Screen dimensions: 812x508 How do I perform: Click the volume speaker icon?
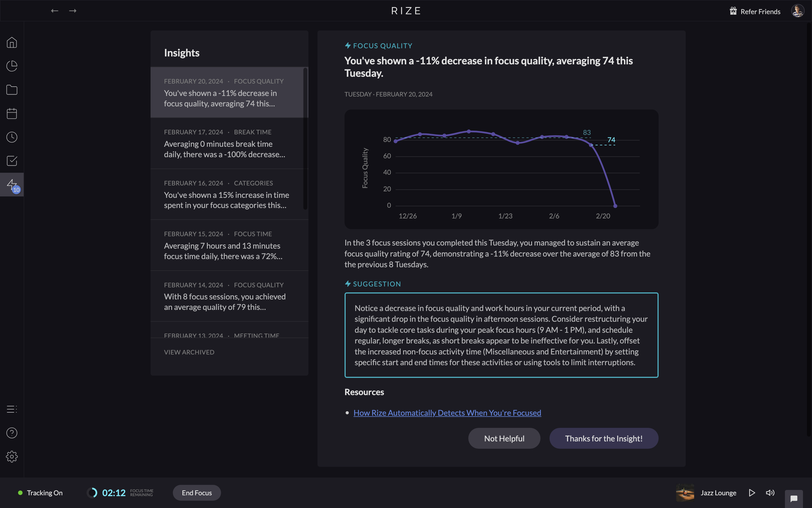770,492
